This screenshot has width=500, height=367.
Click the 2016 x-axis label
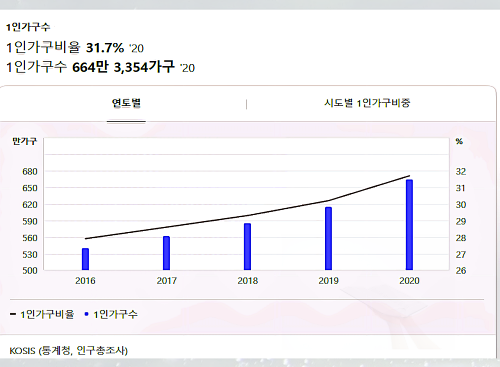coord(85,281)
